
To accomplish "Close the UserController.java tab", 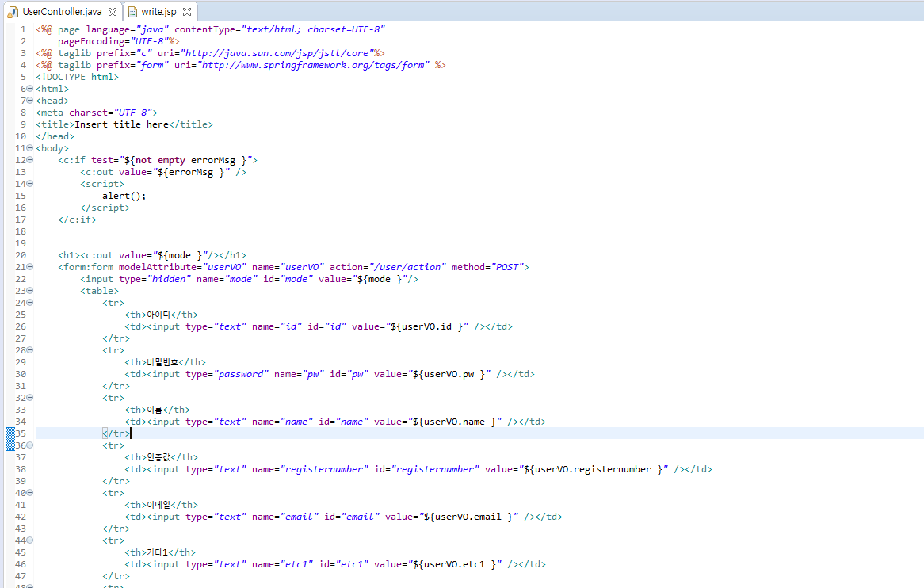I will [113, 12].
